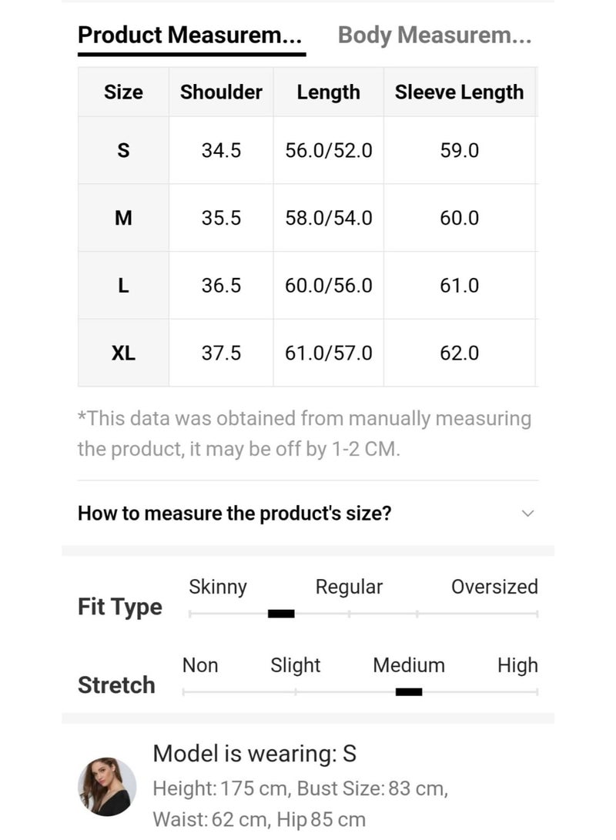Switch to the Body Measurements tab
616x840 pixels.
(434, 35)
